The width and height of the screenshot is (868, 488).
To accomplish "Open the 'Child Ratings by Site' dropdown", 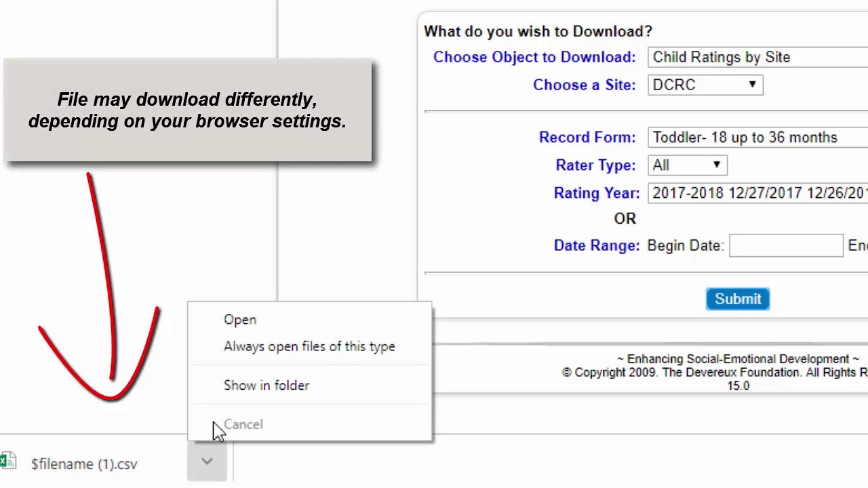I will tap(757, 58).
